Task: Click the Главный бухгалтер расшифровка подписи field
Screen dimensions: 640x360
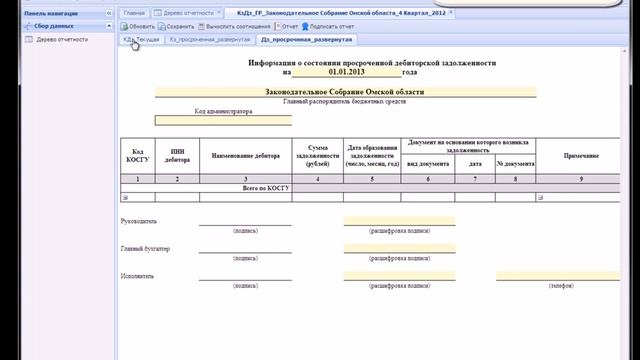Action: point(400,248)
